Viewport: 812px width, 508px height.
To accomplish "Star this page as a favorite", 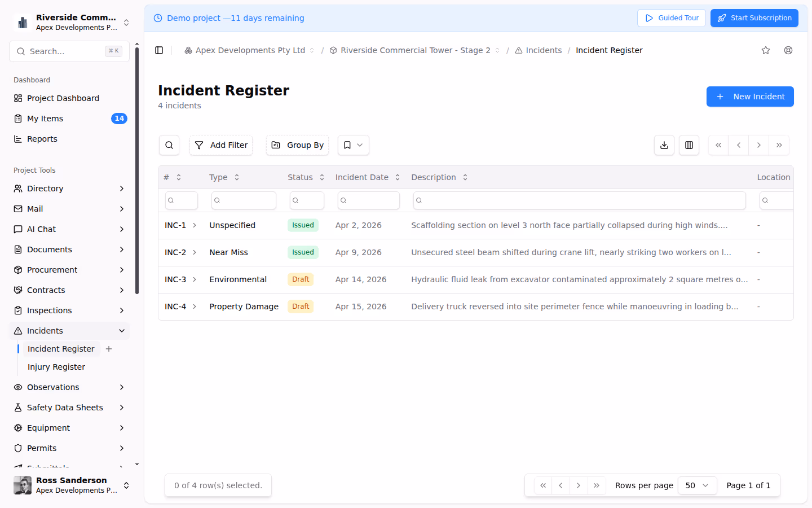I will tap(765, 50).
